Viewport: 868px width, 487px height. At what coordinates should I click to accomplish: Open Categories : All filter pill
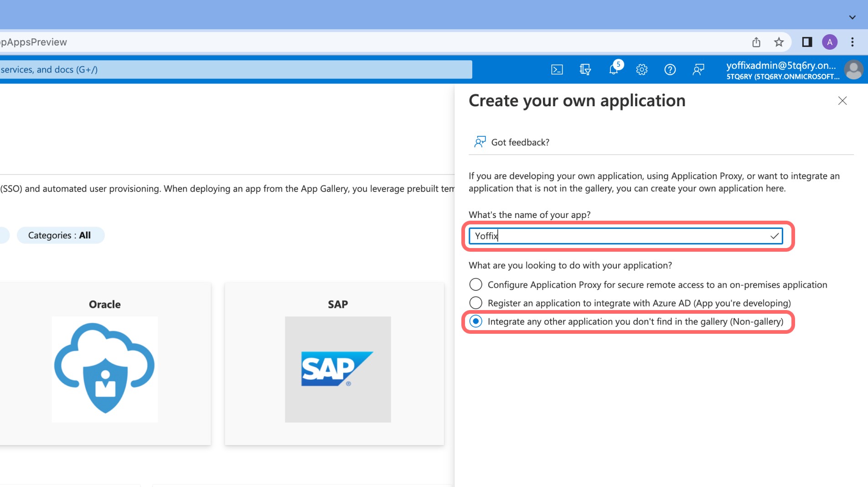tap(60, 235)
